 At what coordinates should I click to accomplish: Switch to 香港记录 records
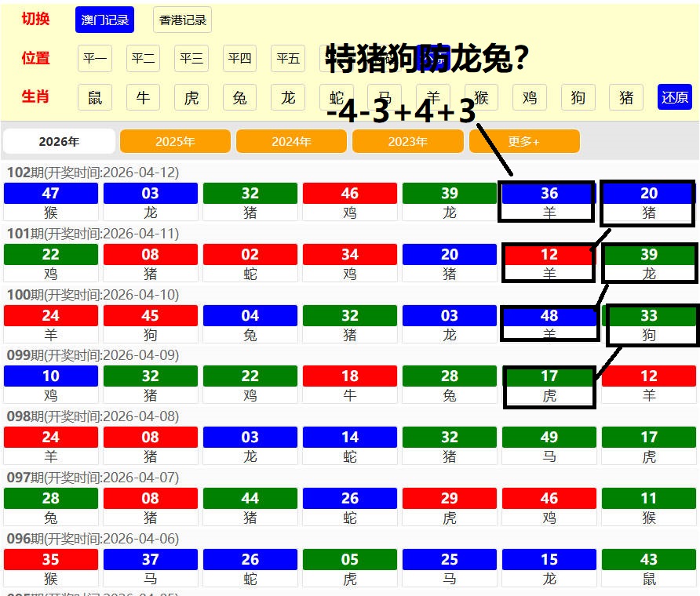click(182, 20)
